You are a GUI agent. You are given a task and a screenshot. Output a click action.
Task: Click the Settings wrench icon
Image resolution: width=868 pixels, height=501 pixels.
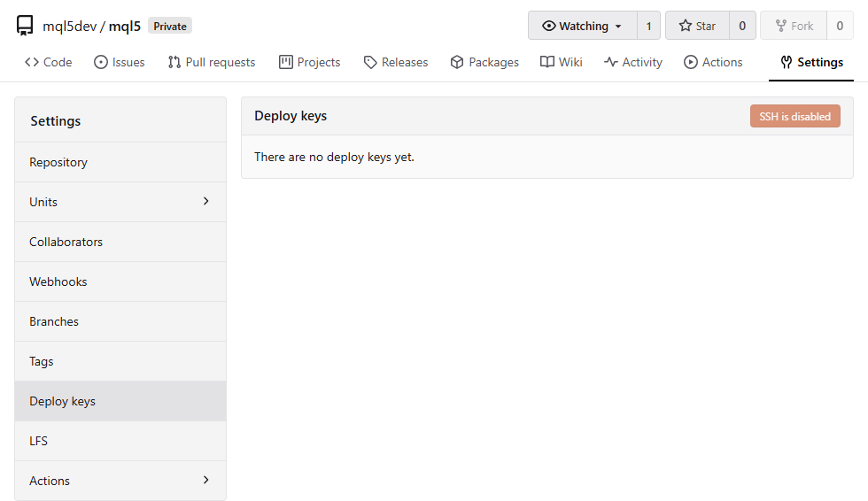pos(787,62)
